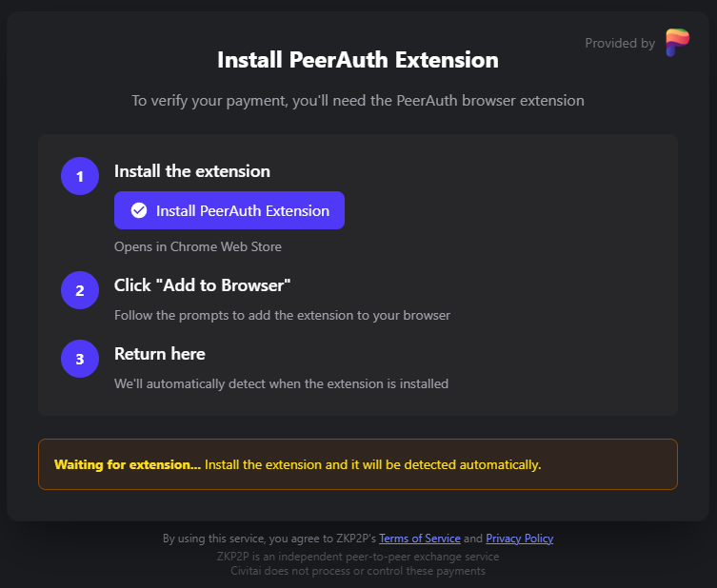Click the Return here heading
The image size is (717, 588).
[x=160, y=354]
